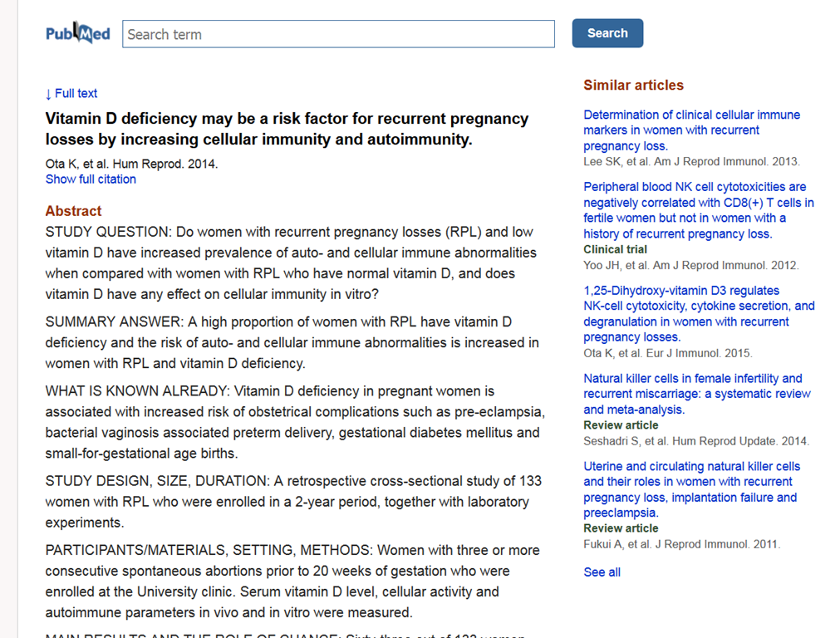Click the 'SUMMARY ANSWER:' paragraph
Viewport: 840px width, 638px height.
(x=292, y=343)
